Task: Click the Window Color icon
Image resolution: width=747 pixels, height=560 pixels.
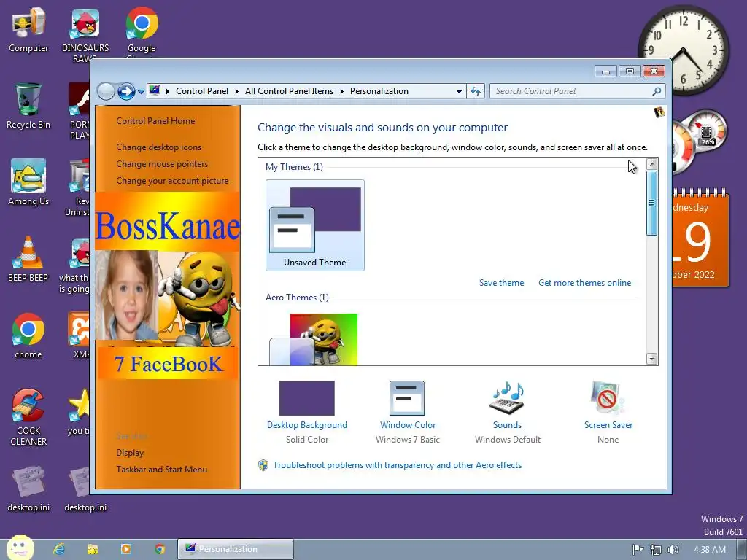Action: pyautogui.click(x=407, y=398)
